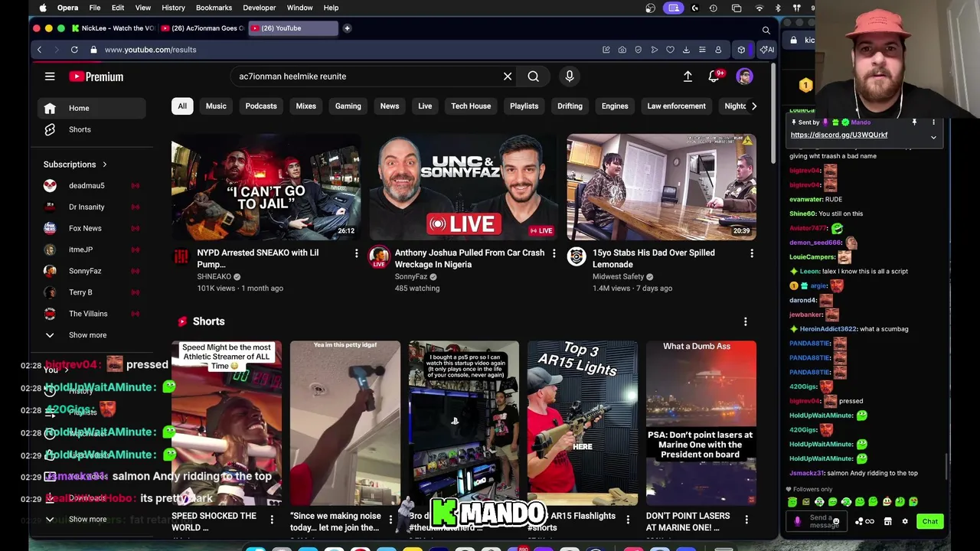Click the YouTube Premium logo

click(x=96, y=77)
